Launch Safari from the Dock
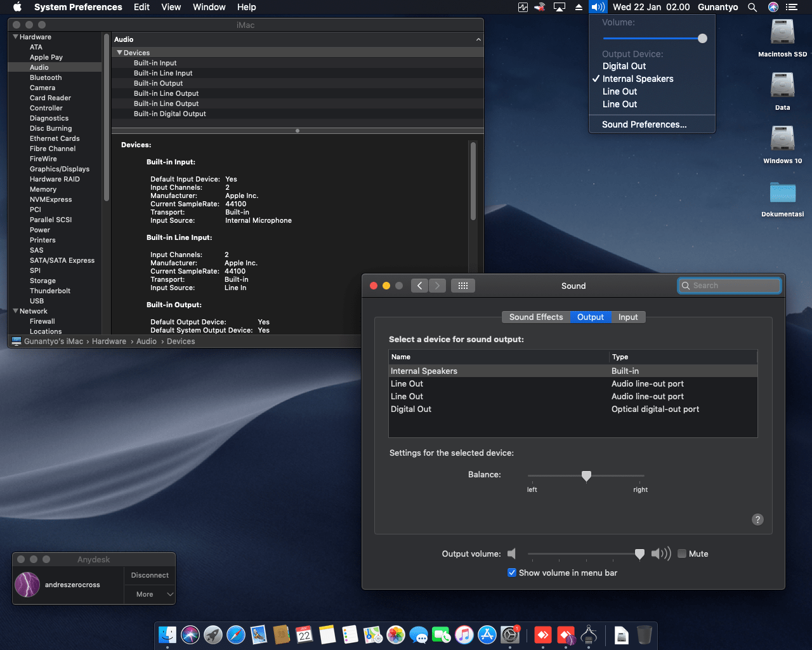Screen dimensions: 812x650 (236, 634)
